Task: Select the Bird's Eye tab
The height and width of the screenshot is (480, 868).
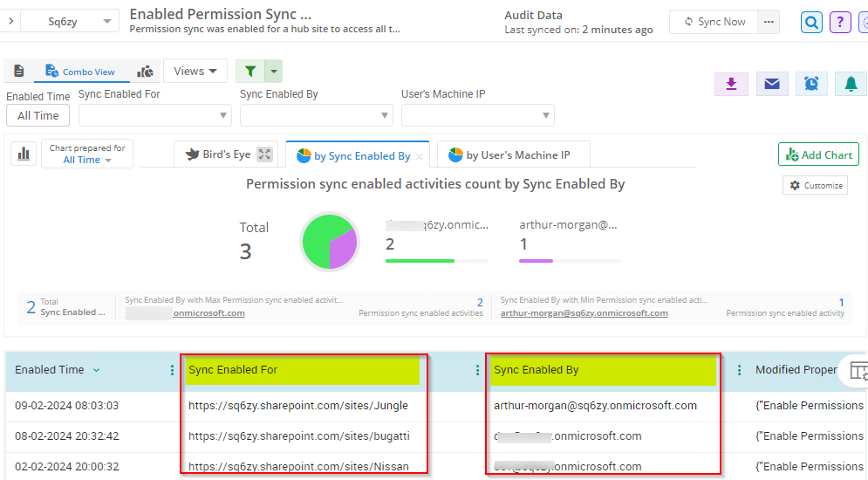Action: [218, 154]
